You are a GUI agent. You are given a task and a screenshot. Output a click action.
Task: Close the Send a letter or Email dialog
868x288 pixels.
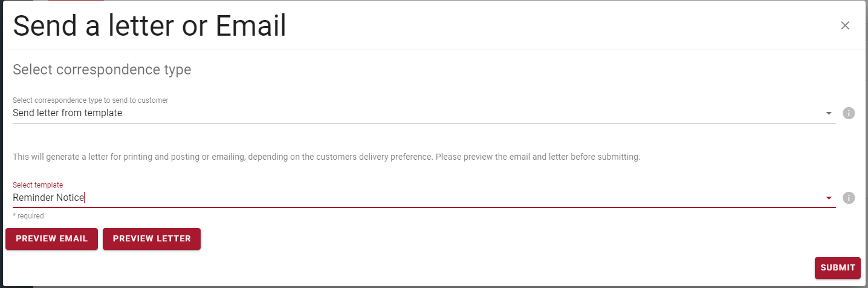click(845, 25)
